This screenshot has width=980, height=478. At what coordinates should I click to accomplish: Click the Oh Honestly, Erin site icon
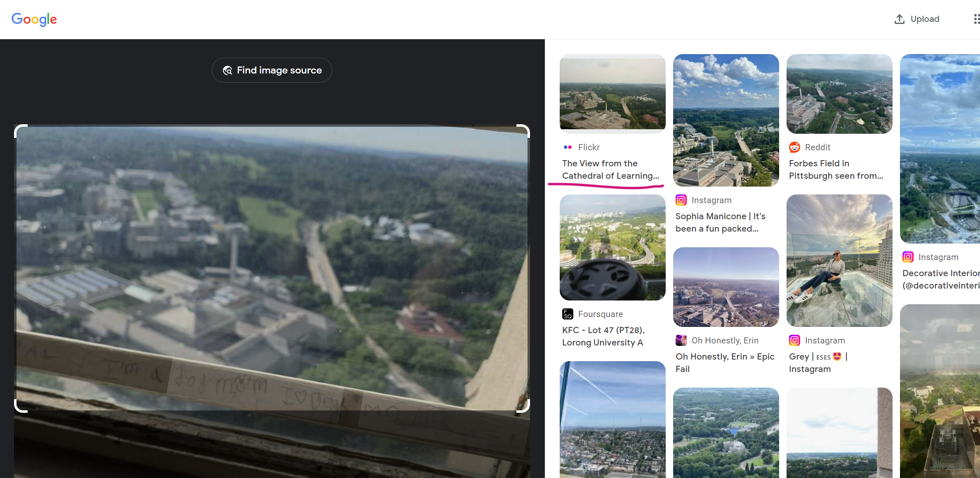pos(681,341)
